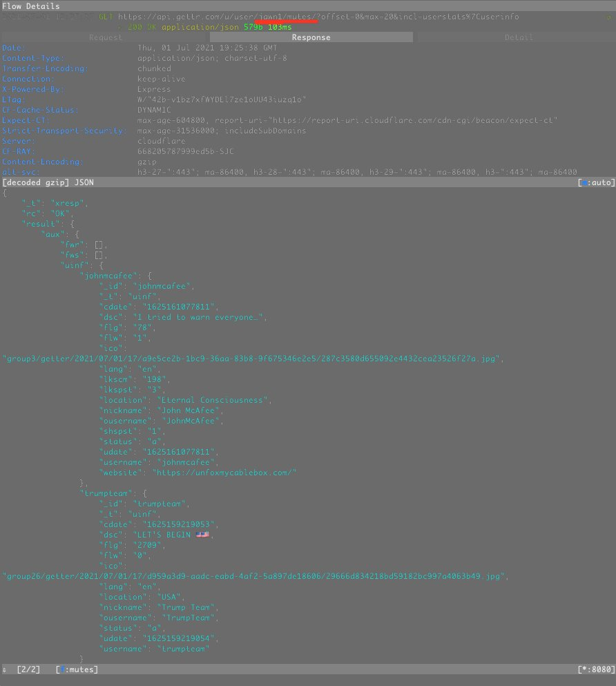Click the "flg": "2709" line
This screenshot has height=686, width=616.
(x=132, y=545)
